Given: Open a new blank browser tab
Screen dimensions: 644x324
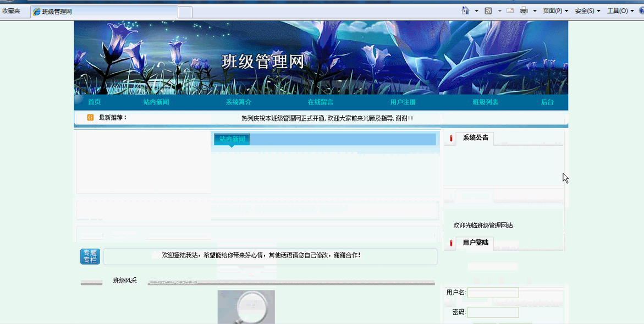Looking at the screenshot, I should pos(185,12).
